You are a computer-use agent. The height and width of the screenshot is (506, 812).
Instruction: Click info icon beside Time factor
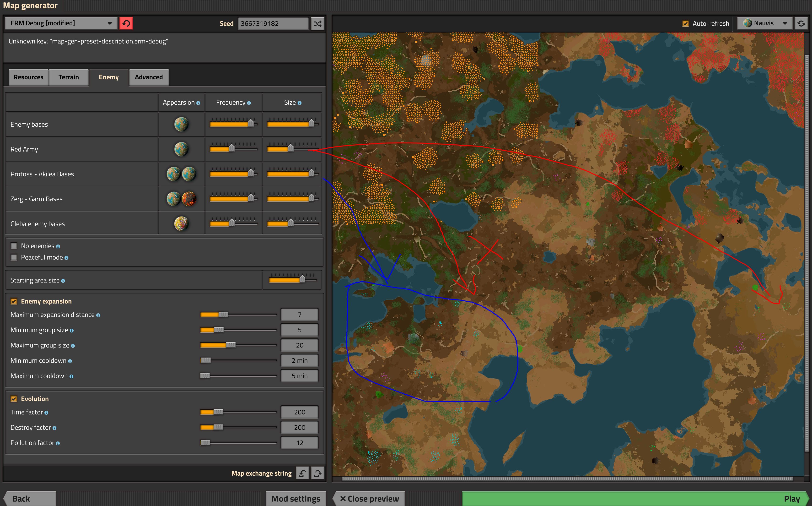click(46, 413)
